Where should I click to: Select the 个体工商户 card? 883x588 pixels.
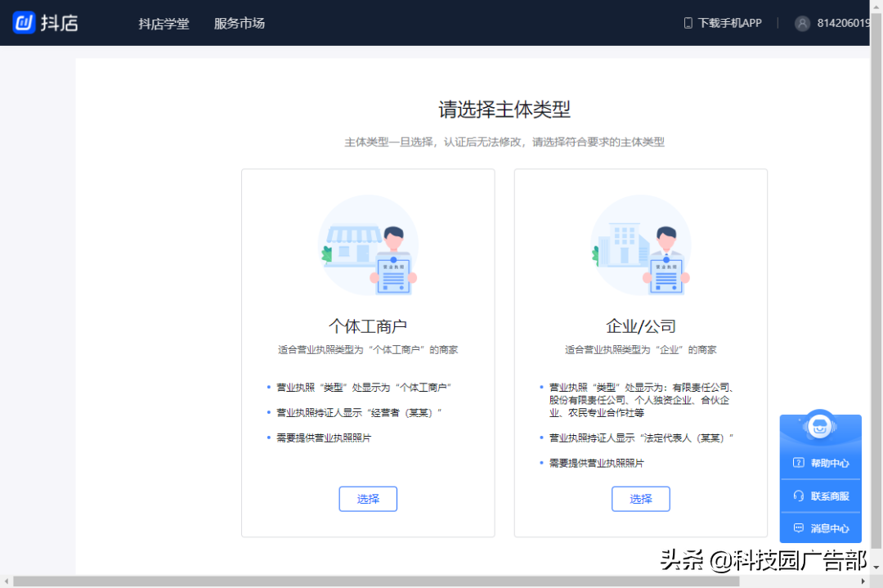click(x=368, y=352)
